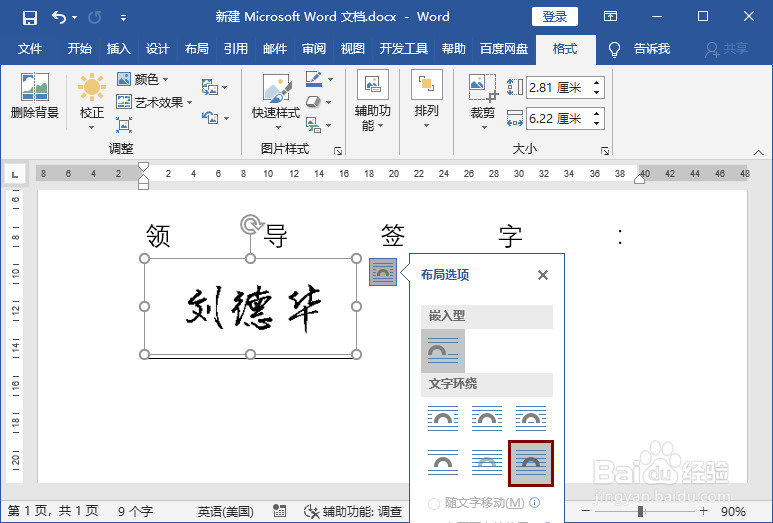
Task: Click the Layout Options button beside the image
Action: [383, 272]
